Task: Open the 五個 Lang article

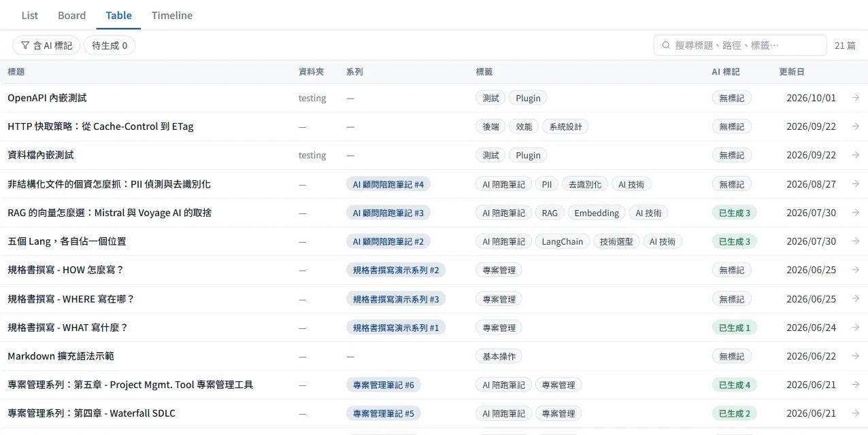Action: [67, 241]
